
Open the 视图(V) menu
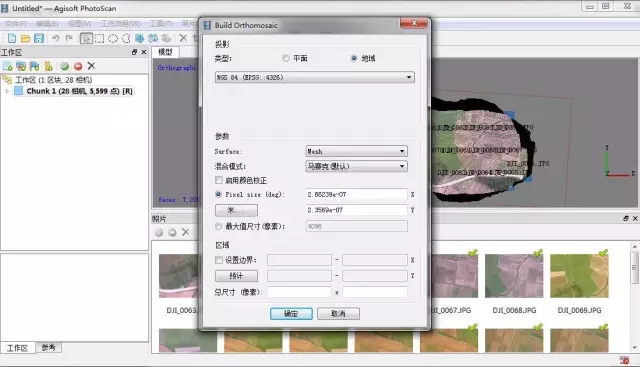click(x=79, y=24)
